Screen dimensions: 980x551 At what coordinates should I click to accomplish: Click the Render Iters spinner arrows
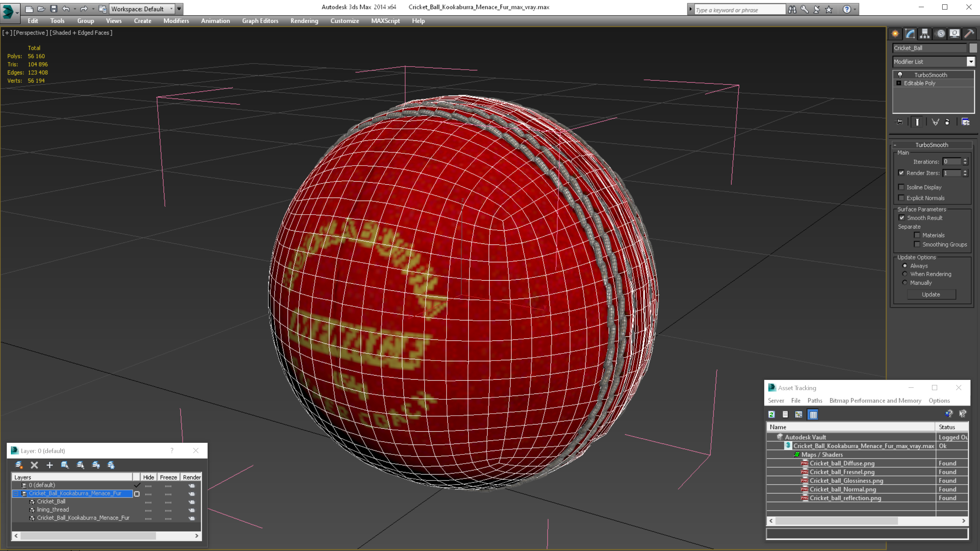[965, 173]
